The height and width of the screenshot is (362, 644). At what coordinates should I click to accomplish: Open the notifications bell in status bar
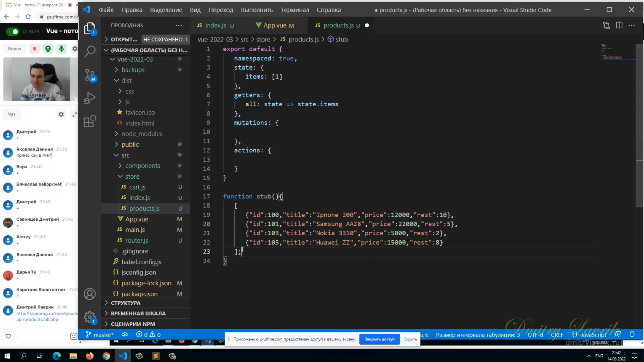632,334
